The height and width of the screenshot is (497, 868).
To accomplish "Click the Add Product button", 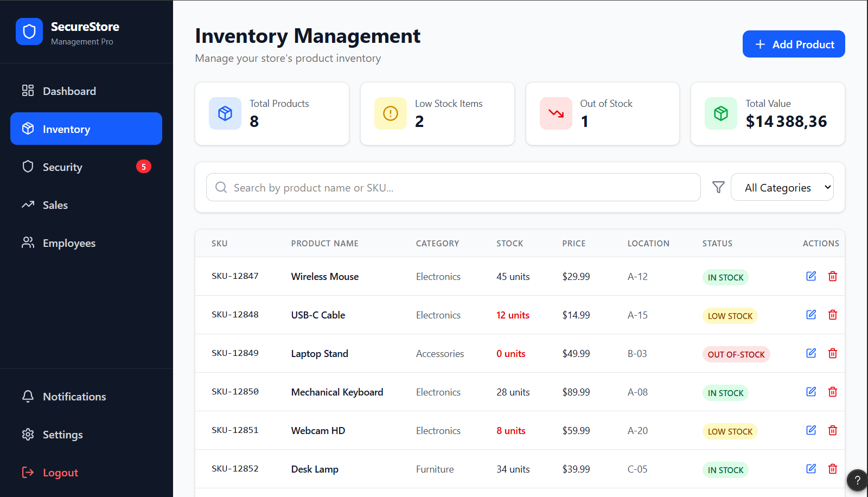I will pos(794,44).
